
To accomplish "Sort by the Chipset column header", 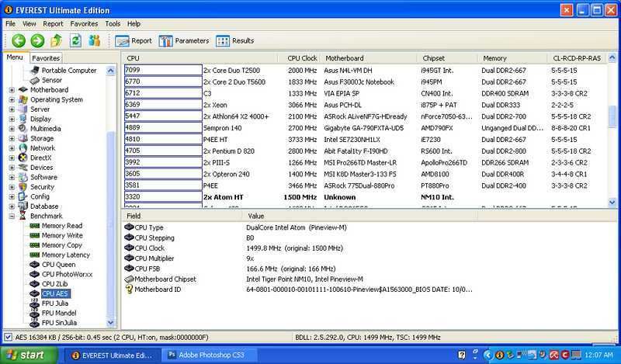I will [x=447, y=58].
